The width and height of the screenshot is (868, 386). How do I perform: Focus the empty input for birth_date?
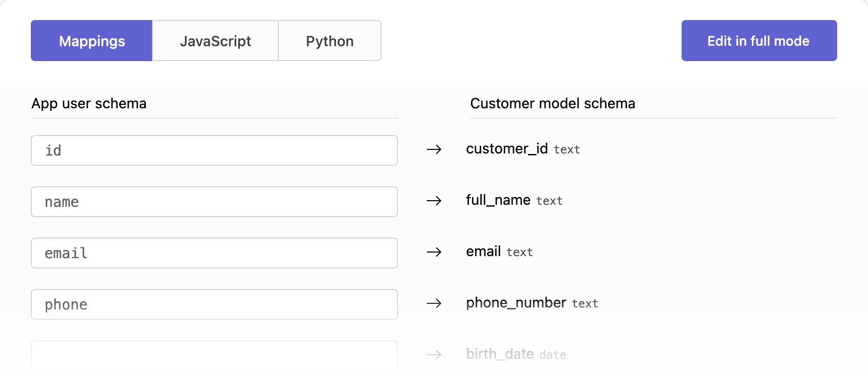tap(214, 355)
